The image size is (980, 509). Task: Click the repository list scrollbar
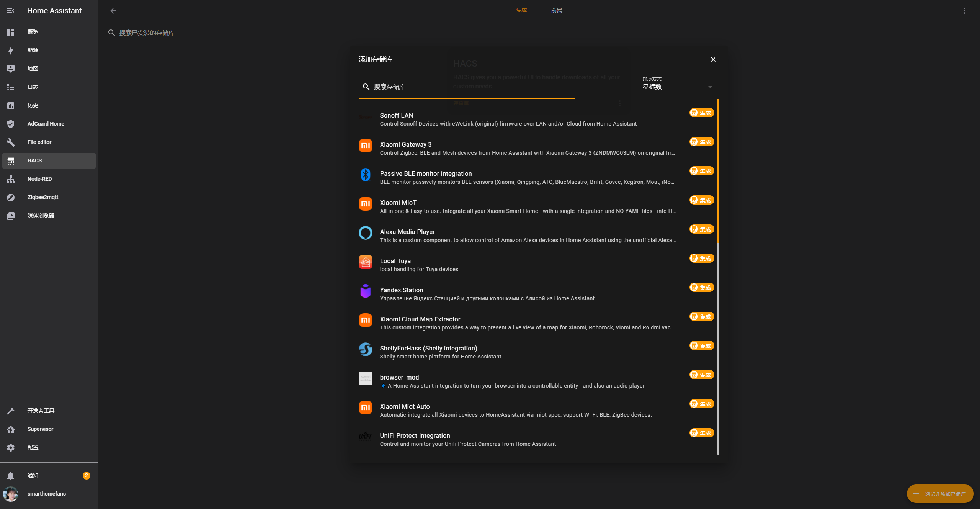coord(718,171)
